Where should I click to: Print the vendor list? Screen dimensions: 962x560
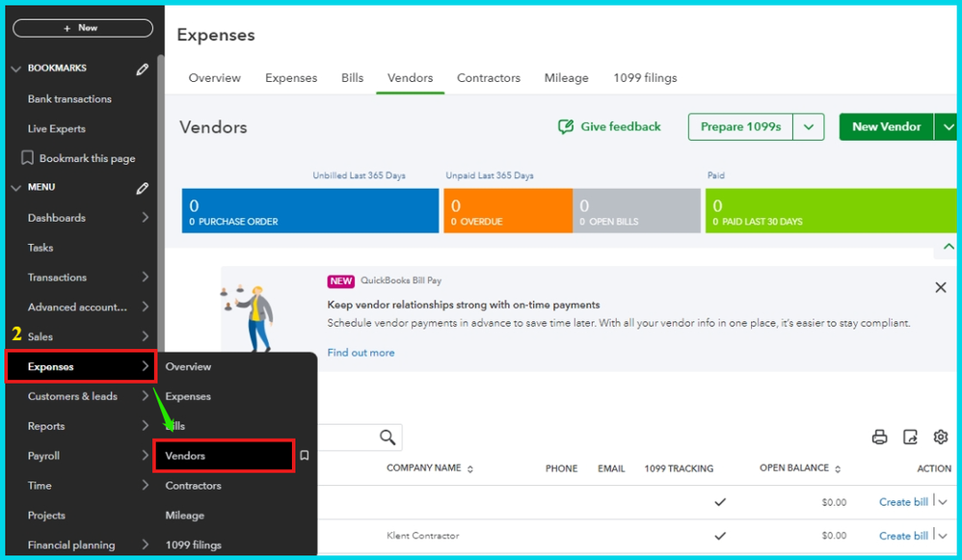point(880,437)
